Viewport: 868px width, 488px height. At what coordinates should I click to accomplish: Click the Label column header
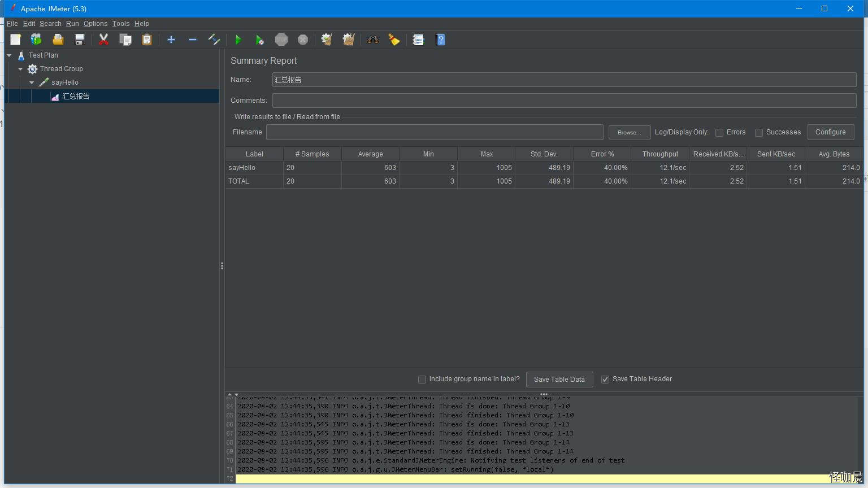[254, 154]
